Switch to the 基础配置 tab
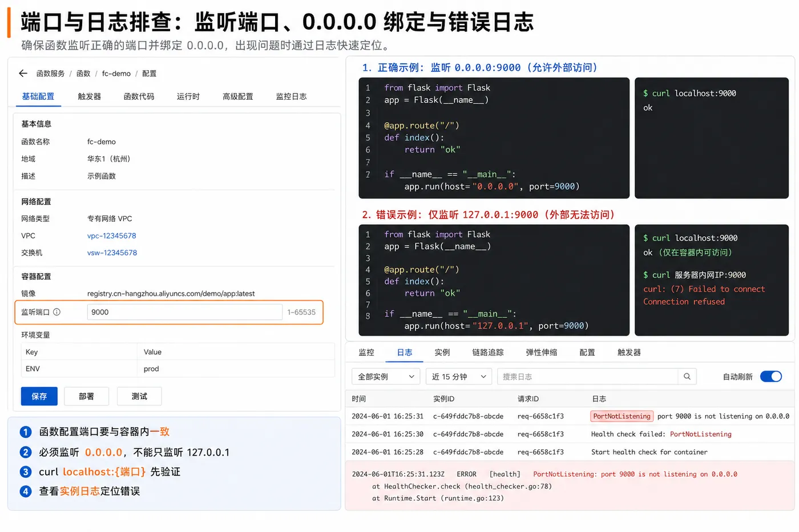Viewport: 799px width, 532px height. point(38,96)
